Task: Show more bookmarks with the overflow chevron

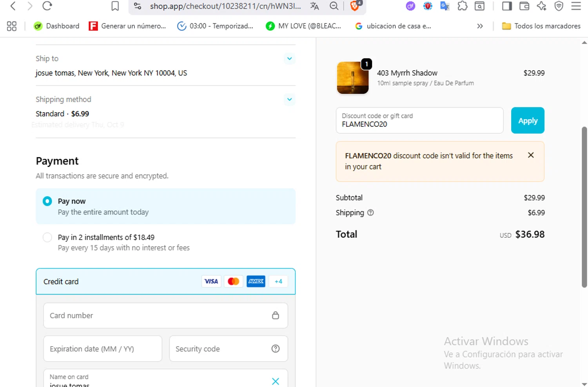Action: point(480,26)
